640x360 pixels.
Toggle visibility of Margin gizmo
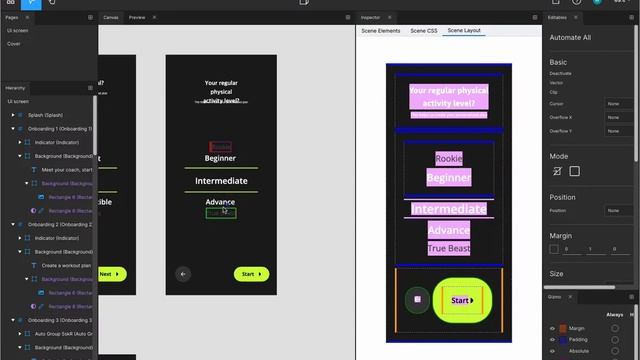click(552, 329)
